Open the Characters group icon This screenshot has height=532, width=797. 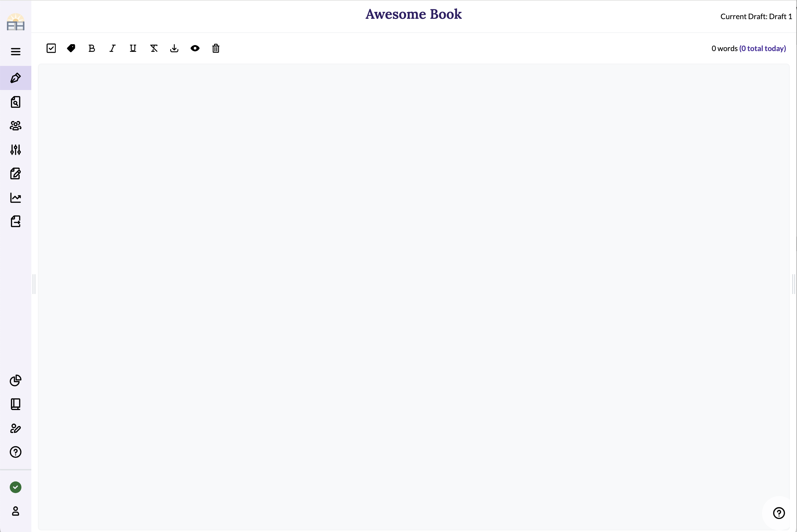(x=16, y=126)
